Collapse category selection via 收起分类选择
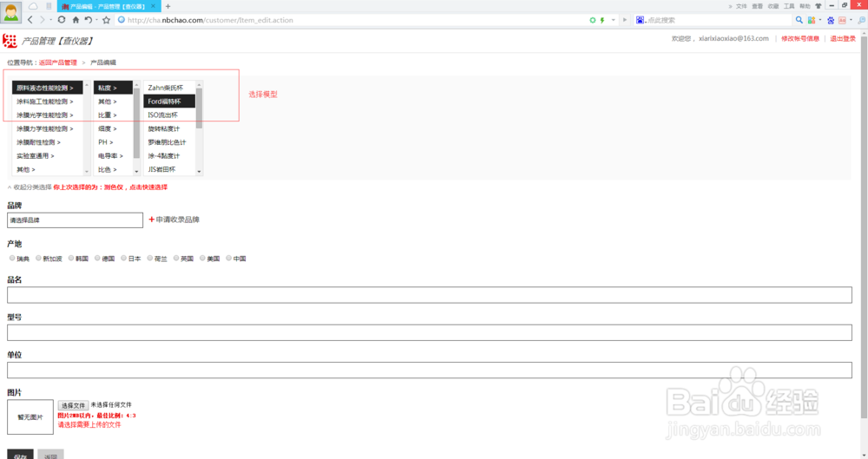 pos(30,187)
